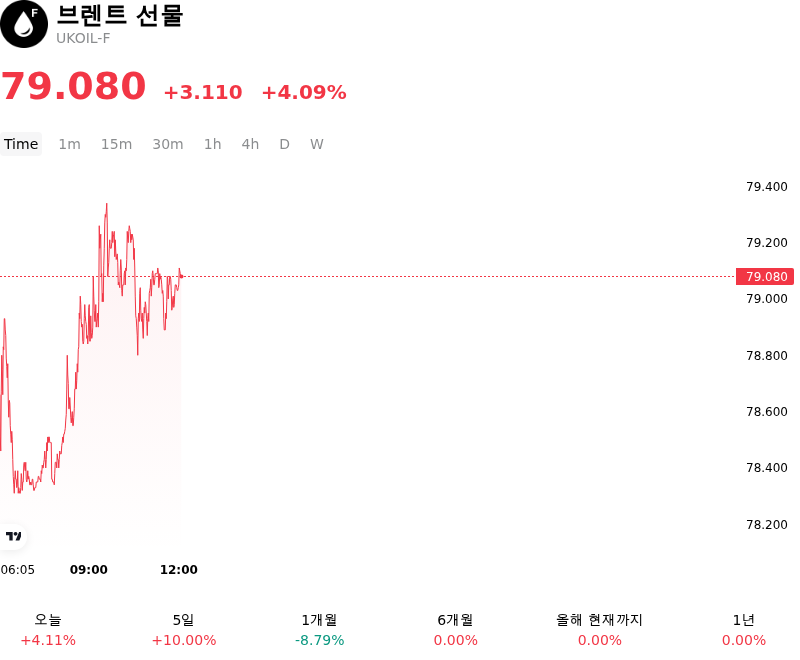Choose the 1h interval tab
Viewport: 800px width, 660px height.
click(x=212, y=144)
